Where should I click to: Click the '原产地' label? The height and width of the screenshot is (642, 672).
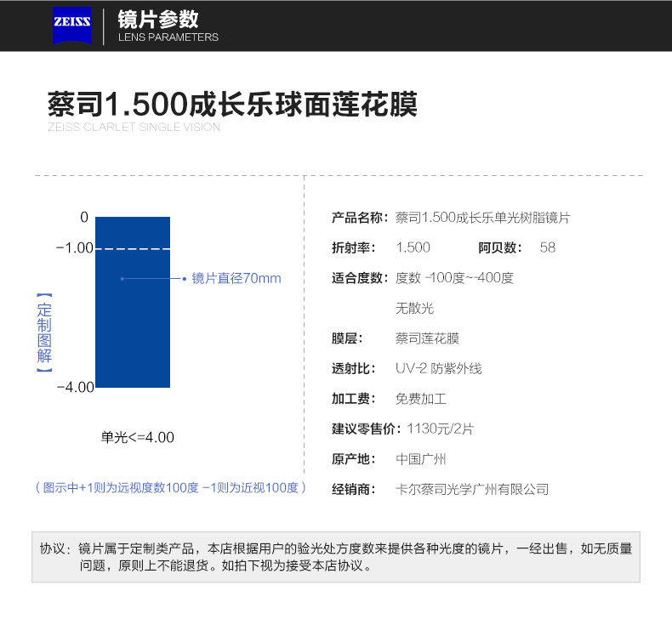353,459
